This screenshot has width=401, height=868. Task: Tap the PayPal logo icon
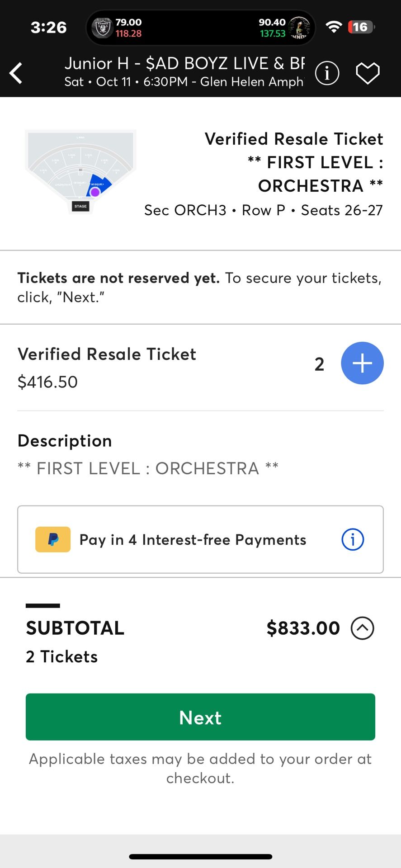pyautogui.click(x=53, y=539)
